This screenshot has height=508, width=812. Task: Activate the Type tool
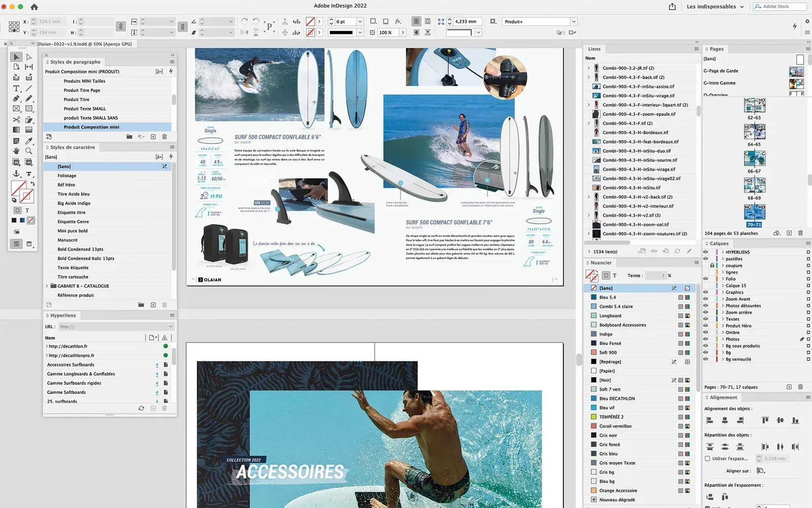[x=16, y=88]
